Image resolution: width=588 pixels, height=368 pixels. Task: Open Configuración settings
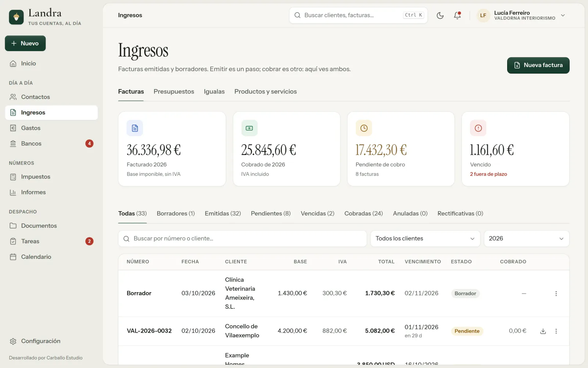51,341
